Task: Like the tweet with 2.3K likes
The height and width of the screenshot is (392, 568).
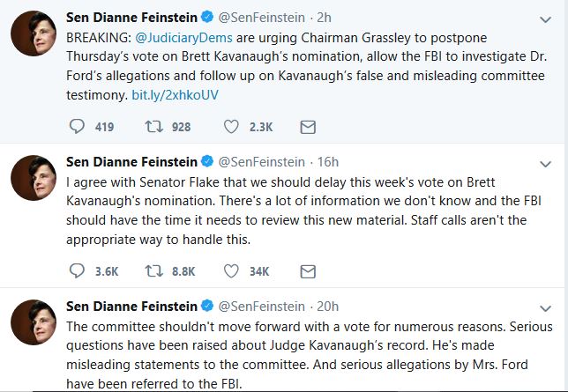Action: (231, 127)
